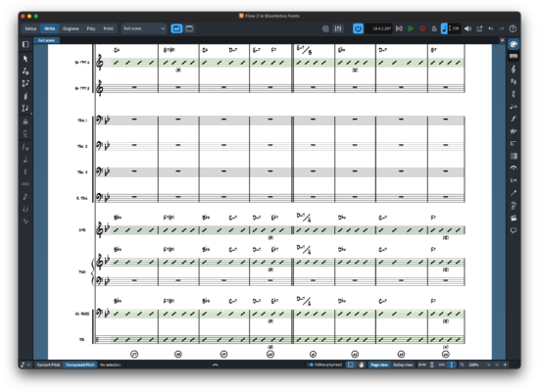
Task: Select Concert Pitch
Action: pyautogui.click(x=48, y=365)
